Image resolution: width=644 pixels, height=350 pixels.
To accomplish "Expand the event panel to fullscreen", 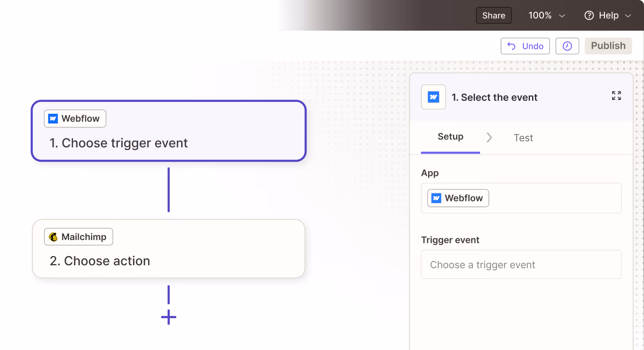I will click(x=616, y=96).
